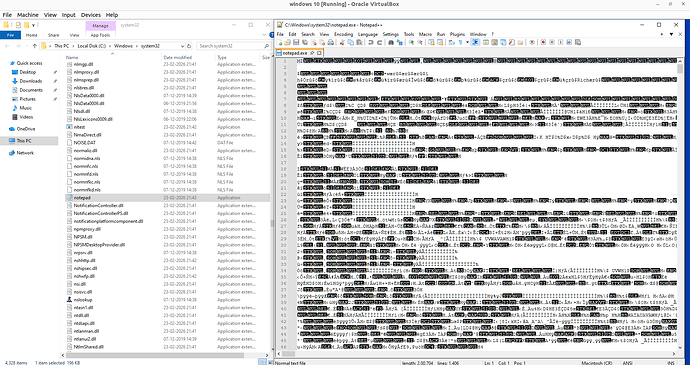Click the Redo arrow in Notepad++ toolbar

[380, 42]
